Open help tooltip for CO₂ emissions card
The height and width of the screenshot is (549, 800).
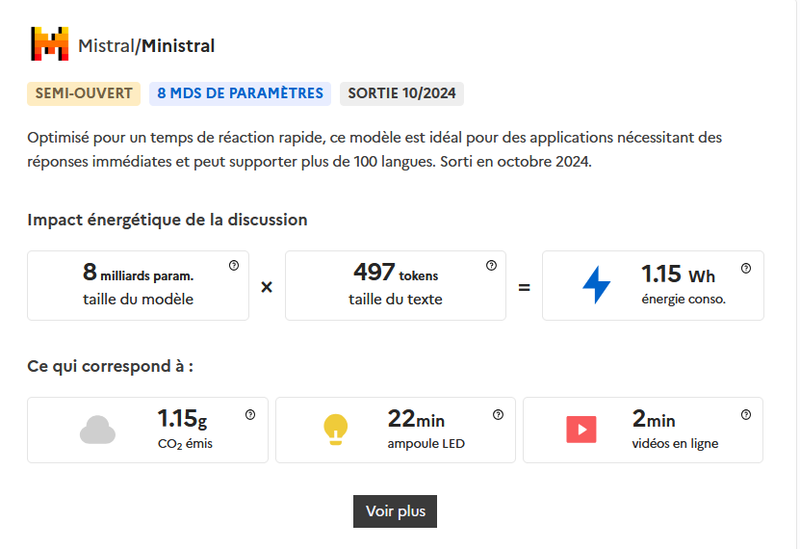pyautogui.click(x=250, y=415)
